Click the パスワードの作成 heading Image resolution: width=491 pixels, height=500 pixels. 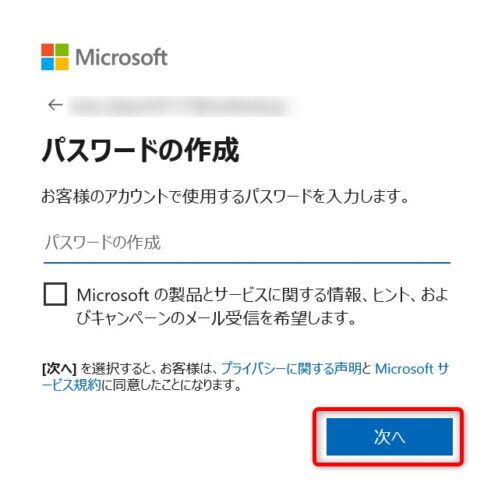coord(140,150)
